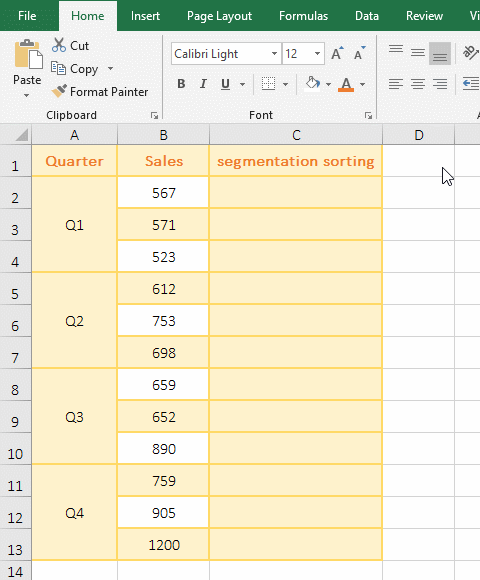This screenshot has height=580, width=480.
Task: Select the merged Q1 cell
Action: click(74, 225)
